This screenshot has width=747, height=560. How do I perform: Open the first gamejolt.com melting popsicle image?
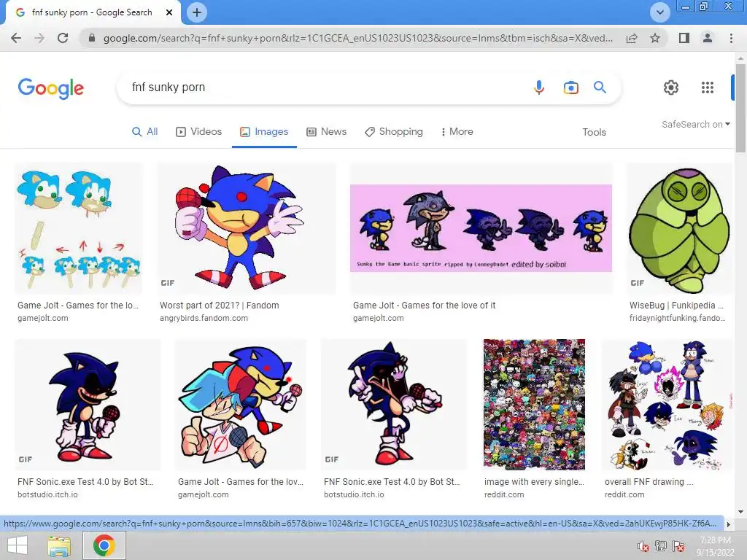tap(79, 228)
